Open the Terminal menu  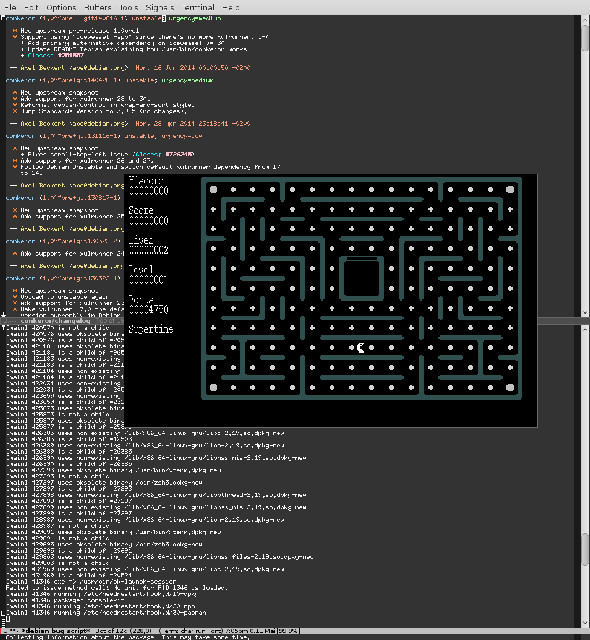pyautogui.click(x=199, y=7)
